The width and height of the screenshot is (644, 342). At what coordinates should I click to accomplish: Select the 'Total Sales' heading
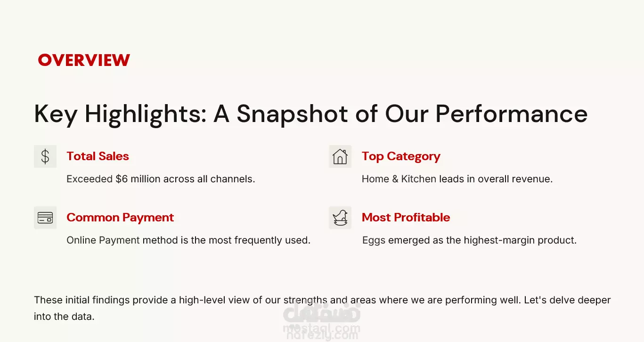[x=98, y=156]
